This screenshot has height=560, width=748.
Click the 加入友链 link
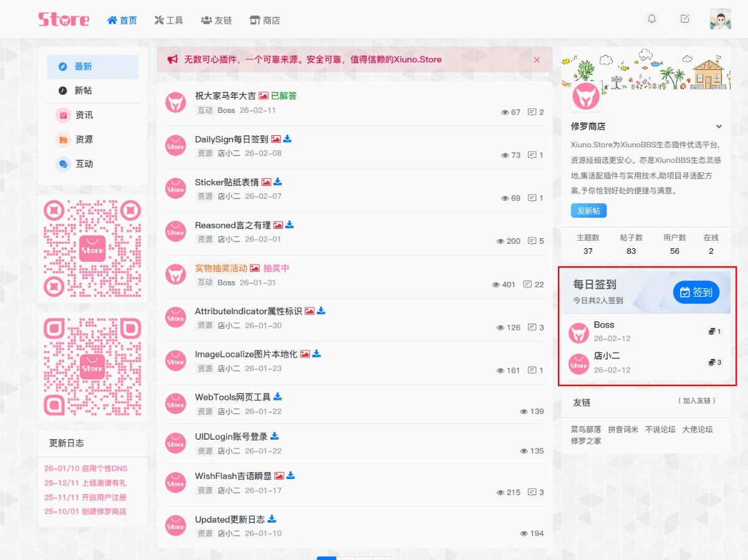(x=697, y=401)
